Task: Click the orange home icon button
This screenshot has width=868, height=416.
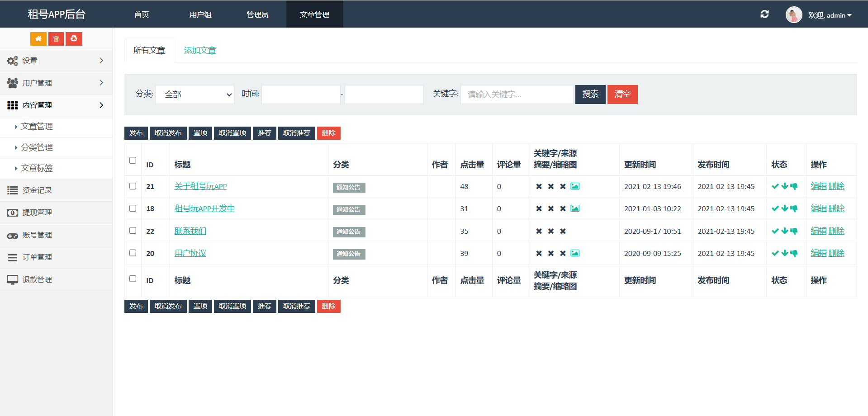Action: (38, 39)
